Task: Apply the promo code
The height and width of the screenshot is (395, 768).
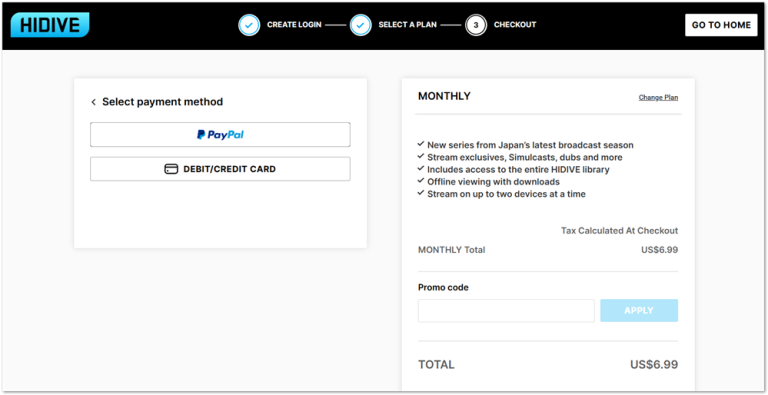Action: (x=639, y=311)
